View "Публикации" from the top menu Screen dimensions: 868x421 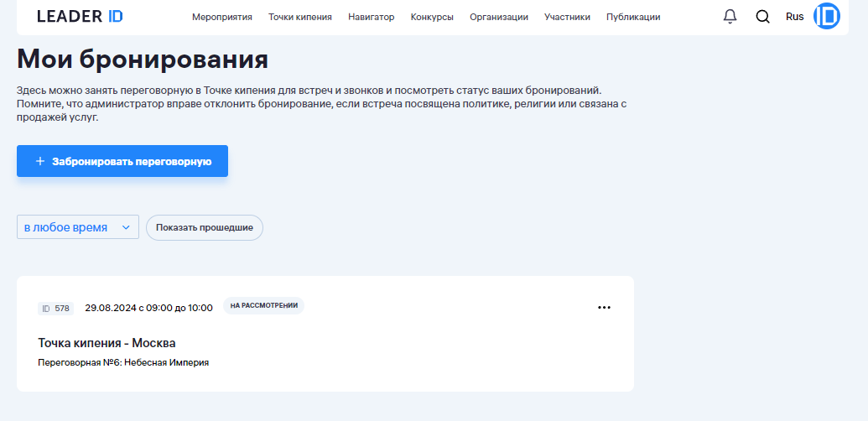pos(632,17)
